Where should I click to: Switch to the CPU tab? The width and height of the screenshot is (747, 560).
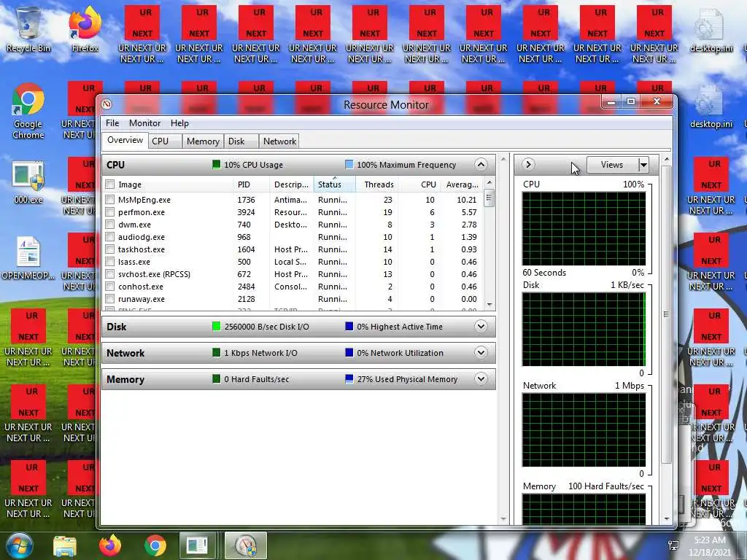(x=165, y=141)
